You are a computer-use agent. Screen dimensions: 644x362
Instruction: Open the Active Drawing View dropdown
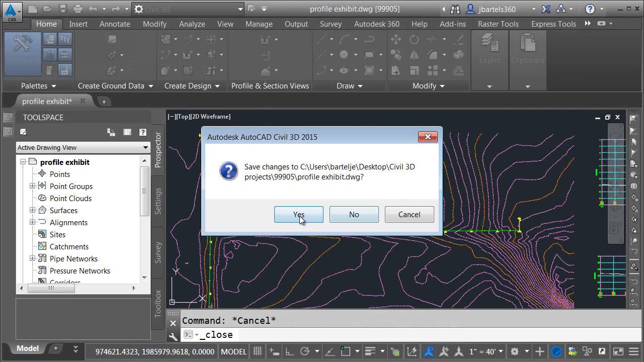click(83, 147)
